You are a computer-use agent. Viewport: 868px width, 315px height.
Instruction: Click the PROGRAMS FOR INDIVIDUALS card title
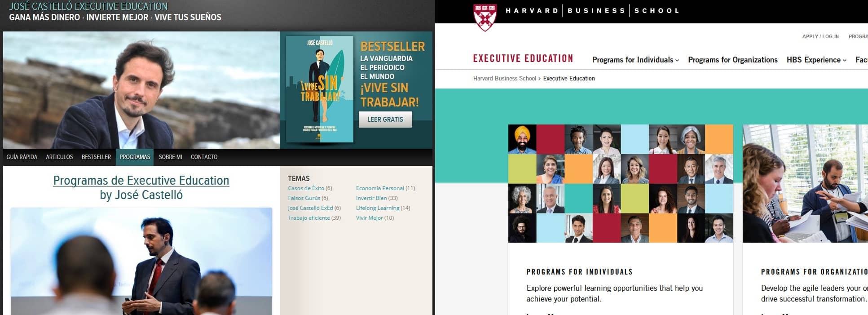click(580, 272)
